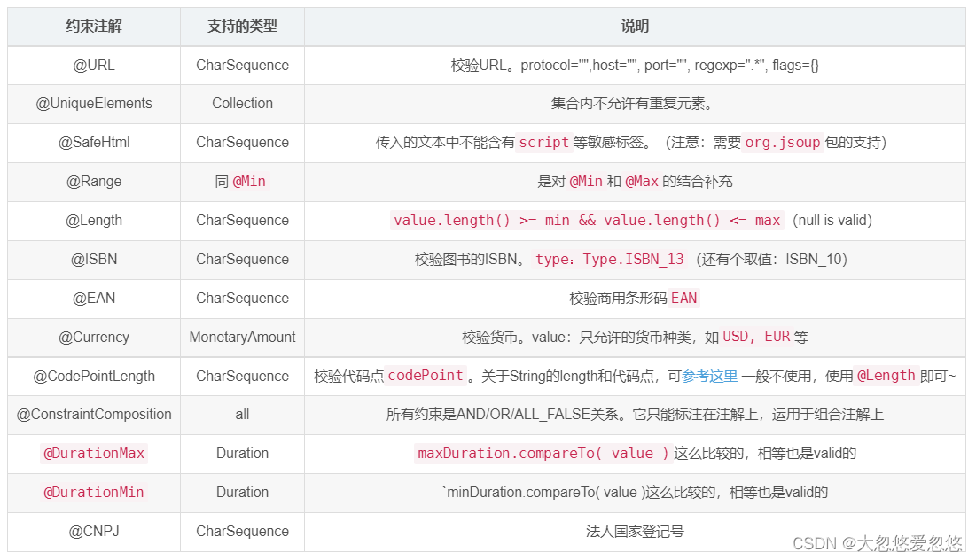Screen dimensions: 976x560
Task: Click the 支持的类型 column header
Action: point(242,27)
